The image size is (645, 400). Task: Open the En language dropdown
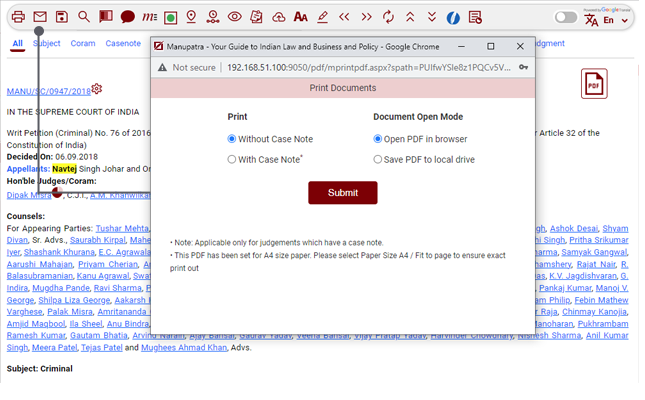pyautogui.click(x=609, y=20)
